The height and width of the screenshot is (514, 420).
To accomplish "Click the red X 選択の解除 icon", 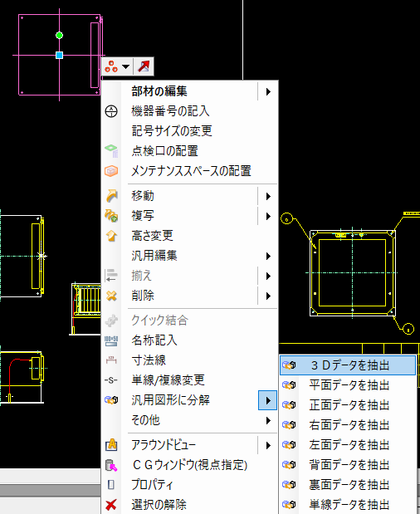I will [x=111, y=505].
